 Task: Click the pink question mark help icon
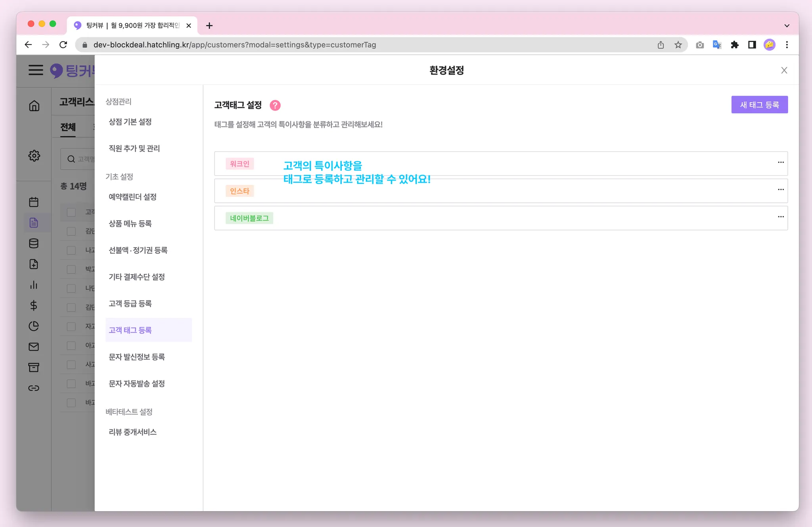click(x=275, y=105)
